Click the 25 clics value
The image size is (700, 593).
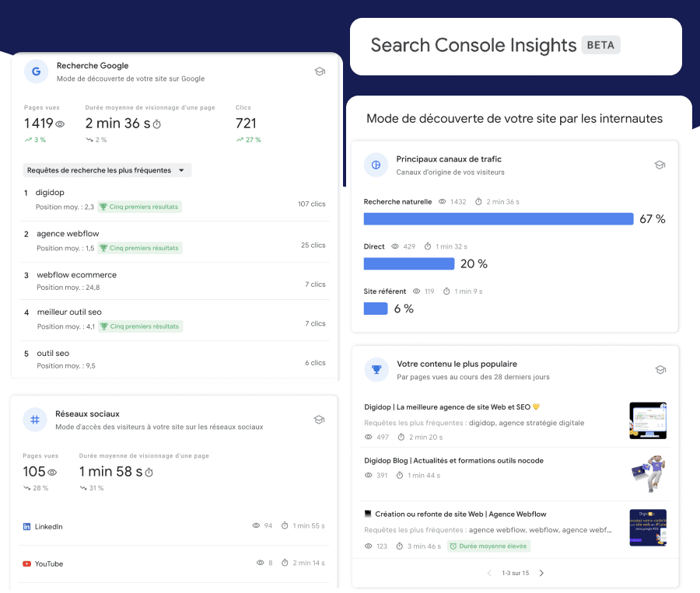pyautogui.click(x=313, y=246)
